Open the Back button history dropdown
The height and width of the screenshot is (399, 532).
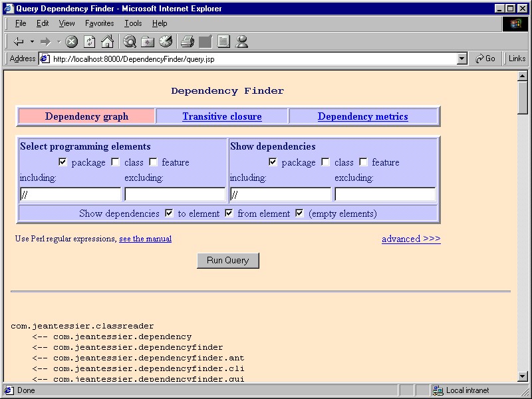tap(32, 42)
